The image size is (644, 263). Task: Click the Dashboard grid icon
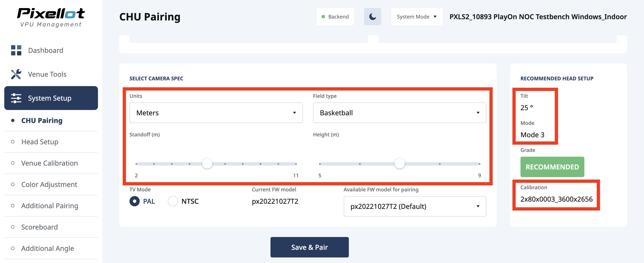16,50
